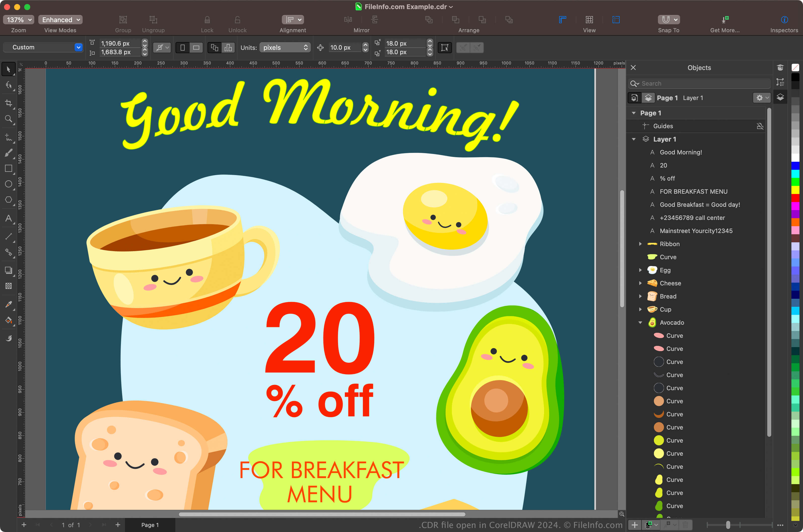Image resolution: width=803 pixels, height=532 pixels.
Task: Open the Units pixels dropdown
Action: point(285,48)
